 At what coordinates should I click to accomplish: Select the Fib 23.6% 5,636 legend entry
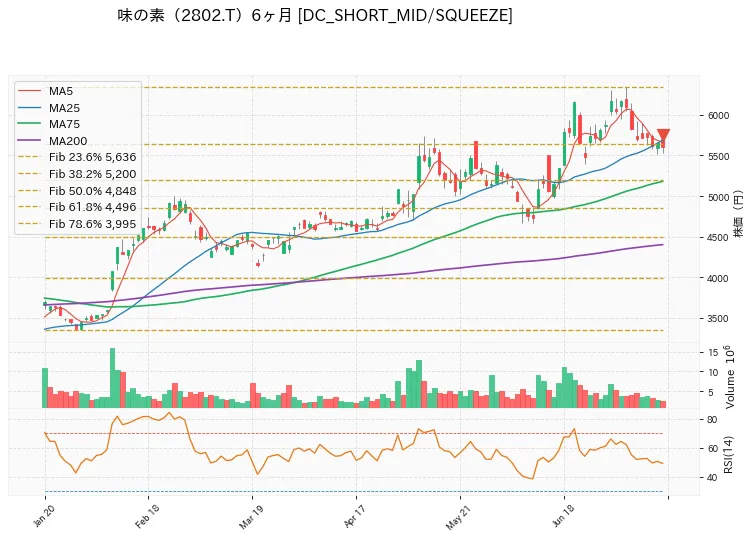77,157
